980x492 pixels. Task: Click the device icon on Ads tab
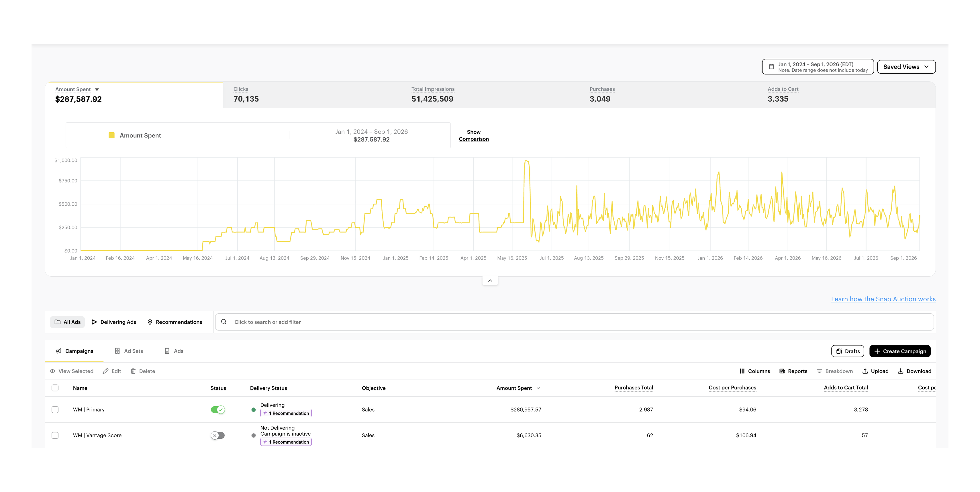(x=167, y=351)
